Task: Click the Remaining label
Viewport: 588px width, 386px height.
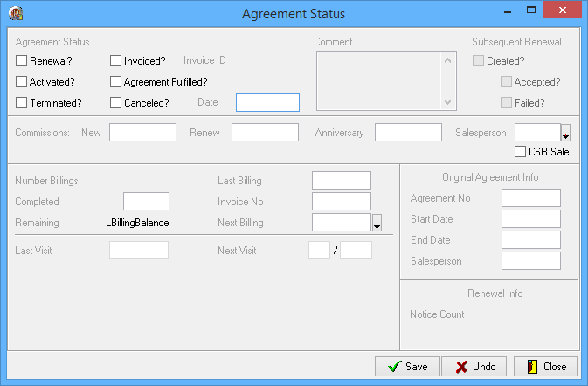Action: pyautogui.click(x=37, y=223)
